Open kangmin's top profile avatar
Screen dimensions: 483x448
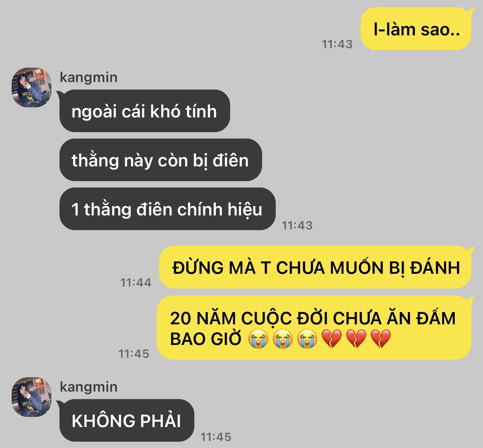point(31,87)
